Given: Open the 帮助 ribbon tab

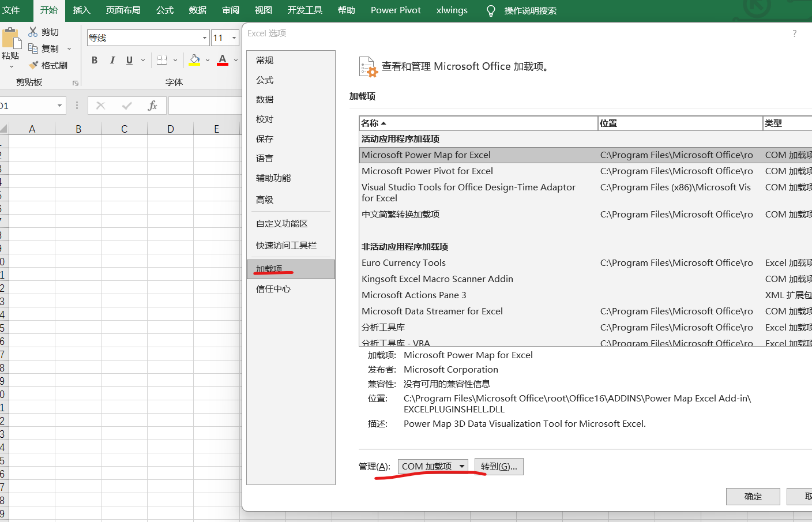Looking at the screenshot, I should coord(347,10).
